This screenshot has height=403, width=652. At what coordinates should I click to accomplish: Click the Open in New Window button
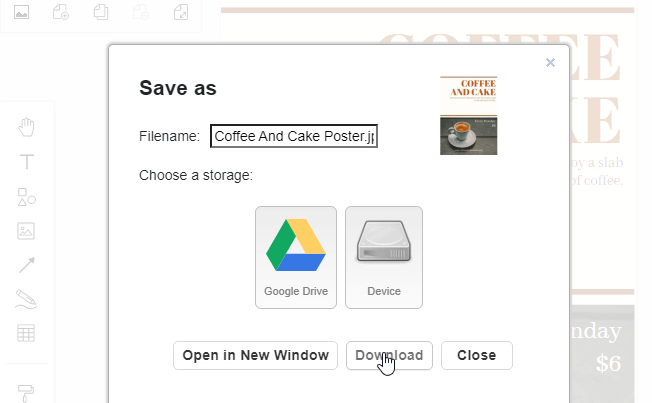tap(255, 355)
